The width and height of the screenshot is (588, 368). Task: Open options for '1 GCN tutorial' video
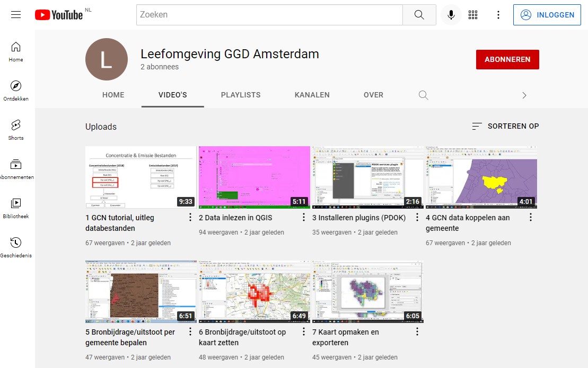[190, 217]
